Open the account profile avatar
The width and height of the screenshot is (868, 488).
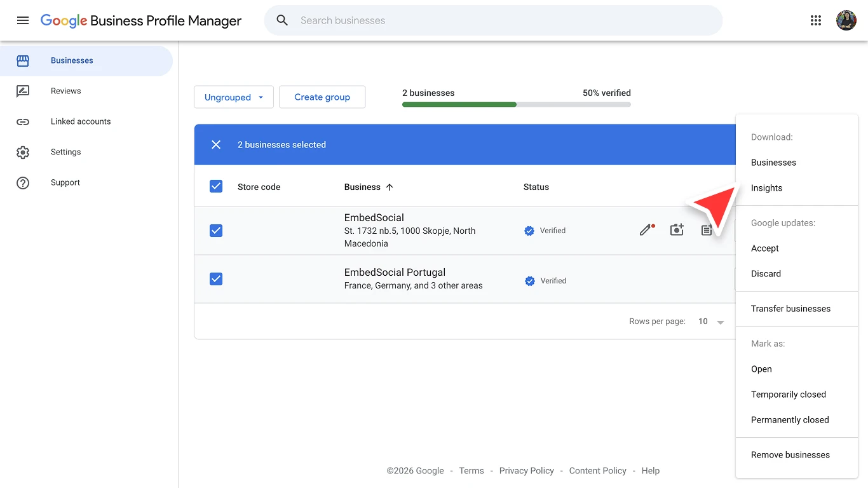(x=846, y=20)
